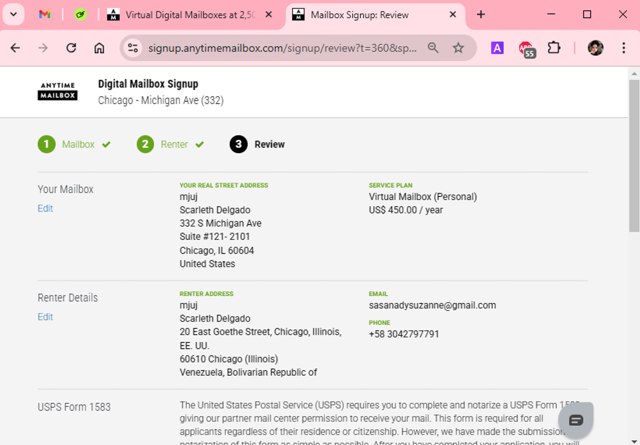The width and height of the screenshot is (640, 445).
Task: Open the tab search dropdown arrow
Action: (13, 15)
